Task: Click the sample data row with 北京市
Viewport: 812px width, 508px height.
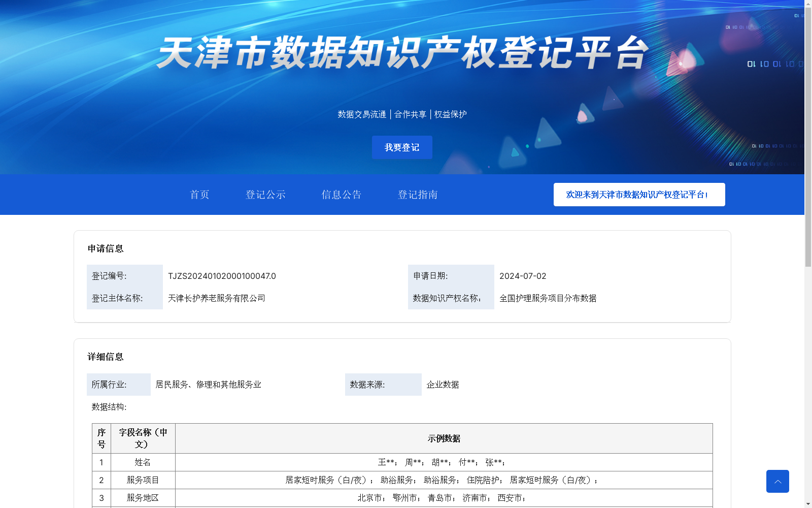Action: pos(444,498)
